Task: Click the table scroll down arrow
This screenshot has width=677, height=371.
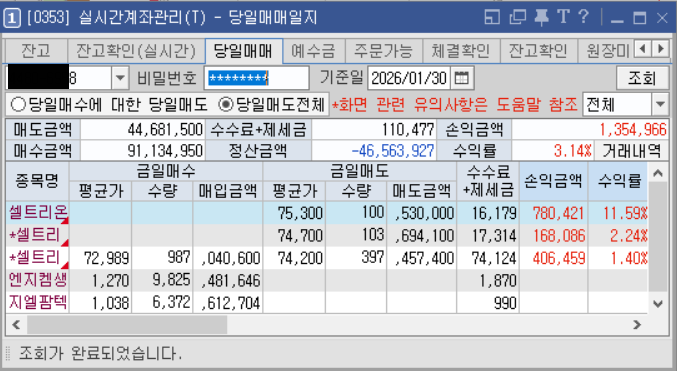Action: click(658, 304)
